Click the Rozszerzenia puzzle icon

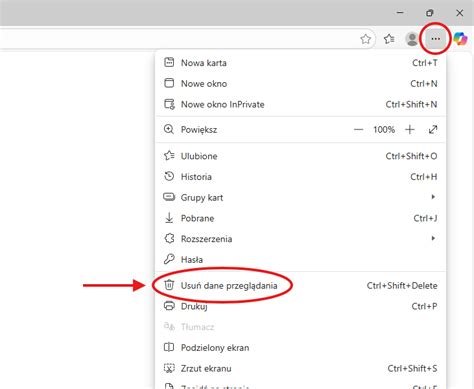[x=169, y=239]
